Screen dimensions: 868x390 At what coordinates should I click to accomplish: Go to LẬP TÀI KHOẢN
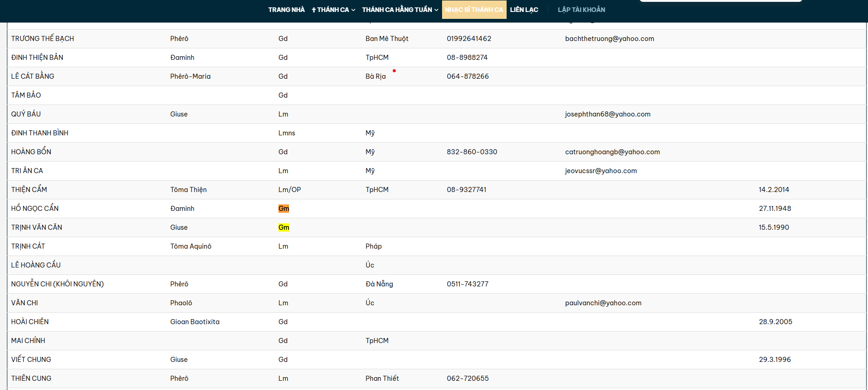(x=581, y=10)
